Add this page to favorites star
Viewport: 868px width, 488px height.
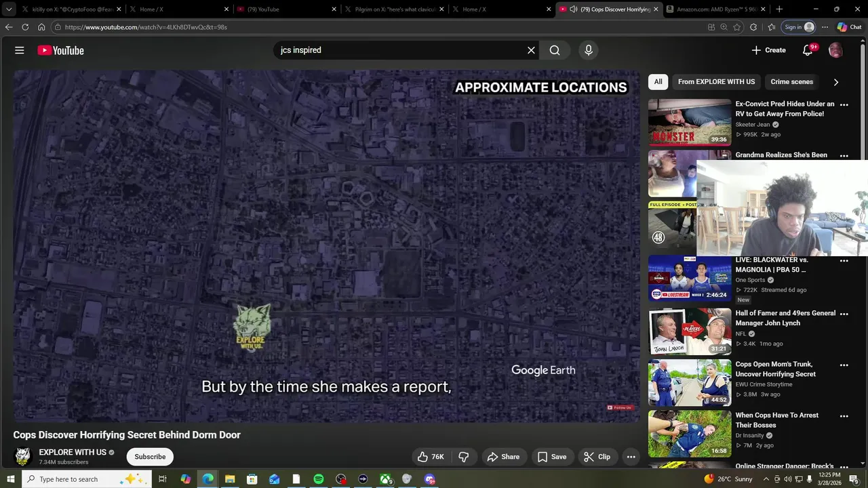pyautogui.click(x=737, y=27)
